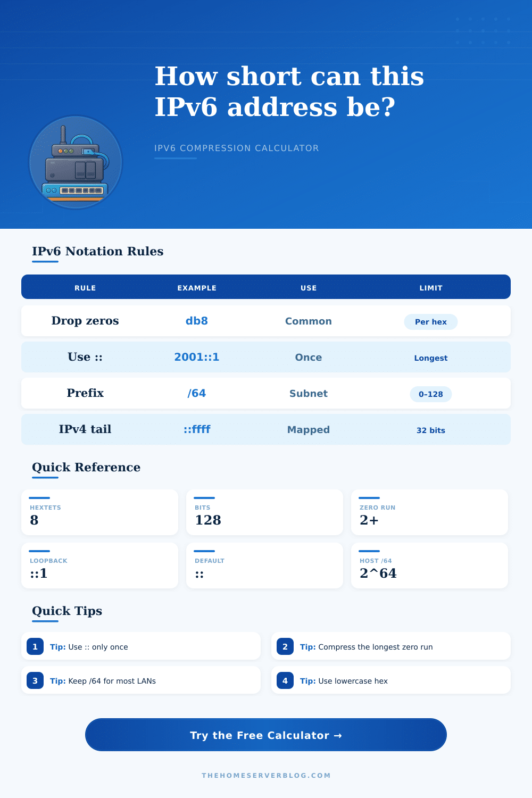
Task: Click 'Common' in the Drop zeros row
Action: 309,321
